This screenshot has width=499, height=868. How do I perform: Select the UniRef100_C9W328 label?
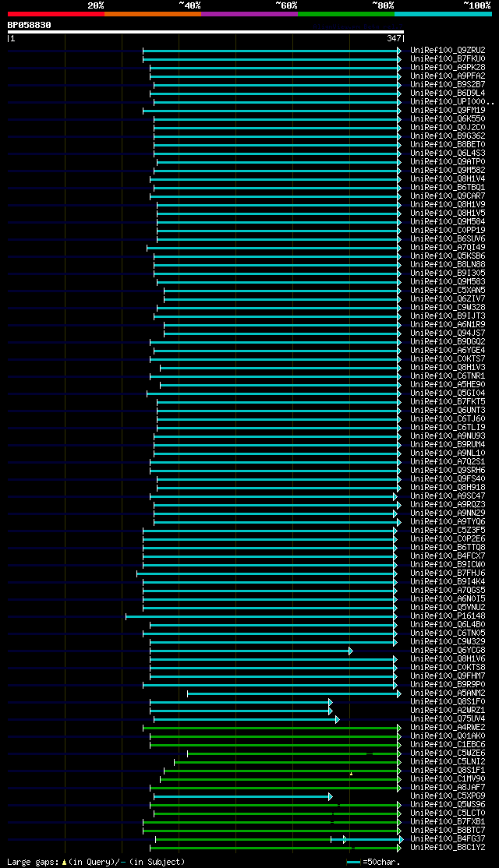[x=448, y=307]
